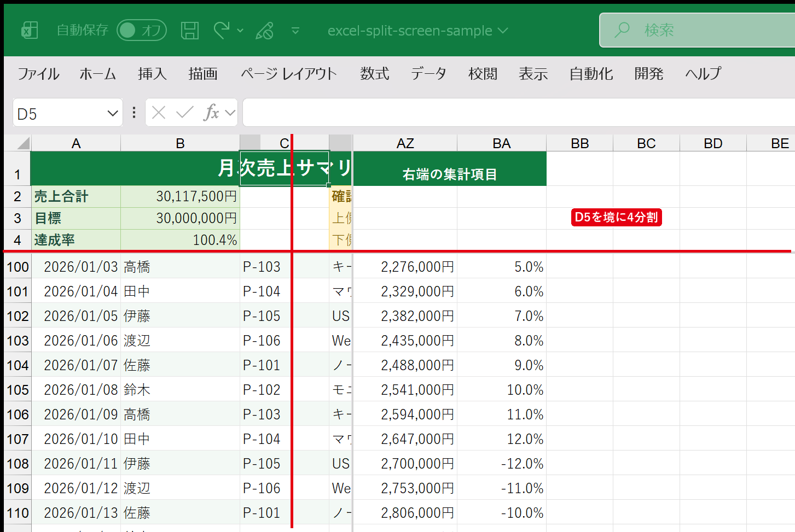Click the 11.0% cell in row 106
This screenshot has height=532, width=795.
point(502,414)
